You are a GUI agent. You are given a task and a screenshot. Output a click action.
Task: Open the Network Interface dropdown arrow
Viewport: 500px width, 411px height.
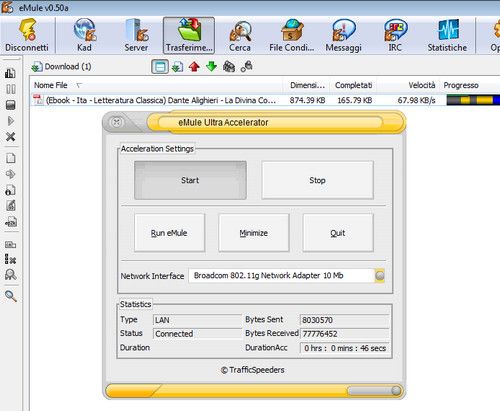[x=380, y=276]
